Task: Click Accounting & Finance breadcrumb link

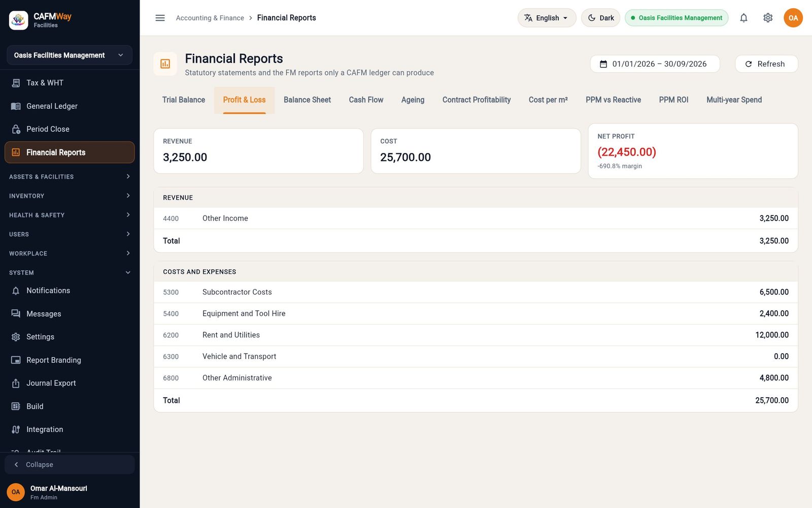Action: pyautogui.click(x=210, y=18)
